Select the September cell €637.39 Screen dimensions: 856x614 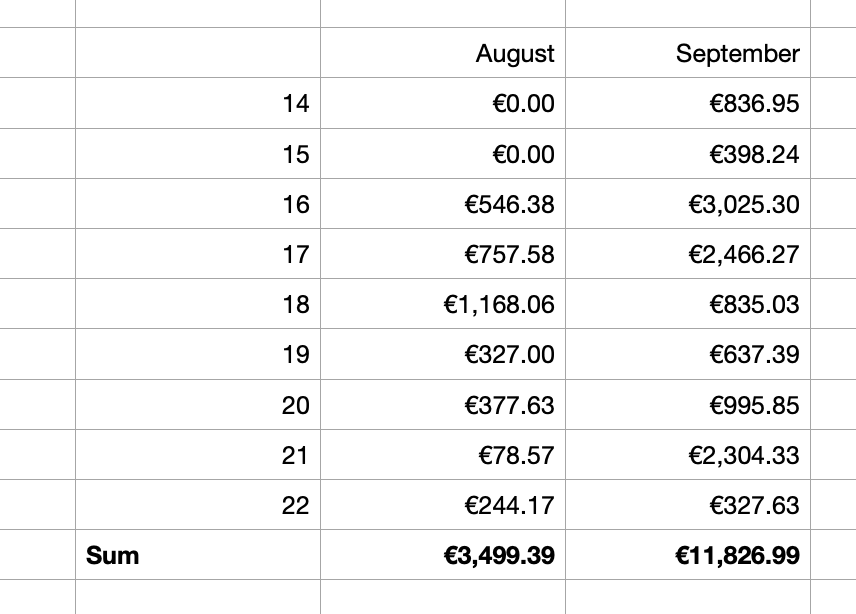pyautogui.click(x=688, y=354)
